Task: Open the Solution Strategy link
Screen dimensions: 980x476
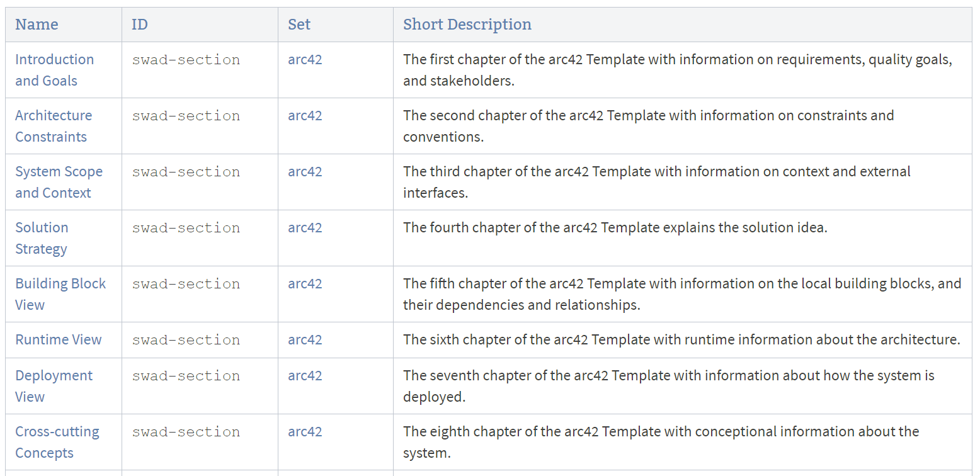Action: click(42, 228)
